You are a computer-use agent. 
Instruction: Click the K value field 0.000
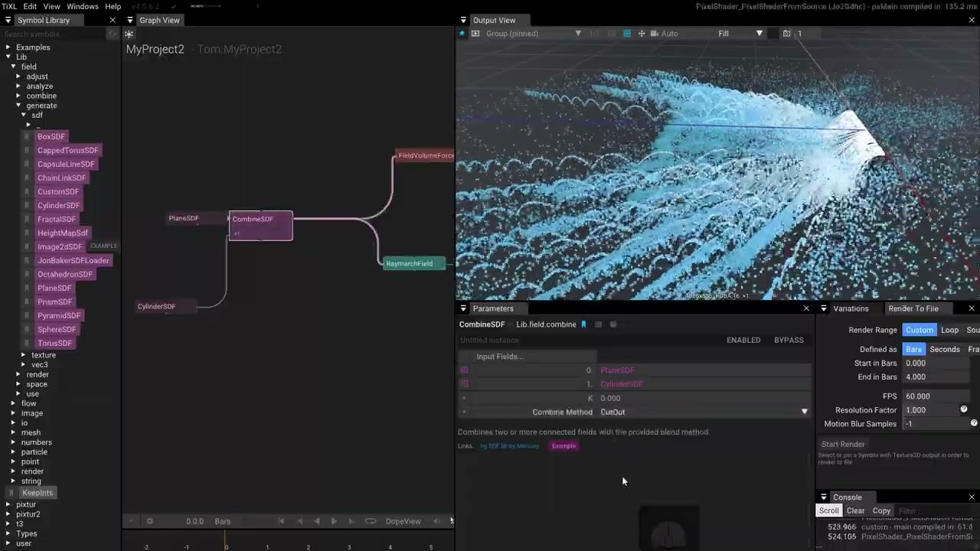[704, 398]
